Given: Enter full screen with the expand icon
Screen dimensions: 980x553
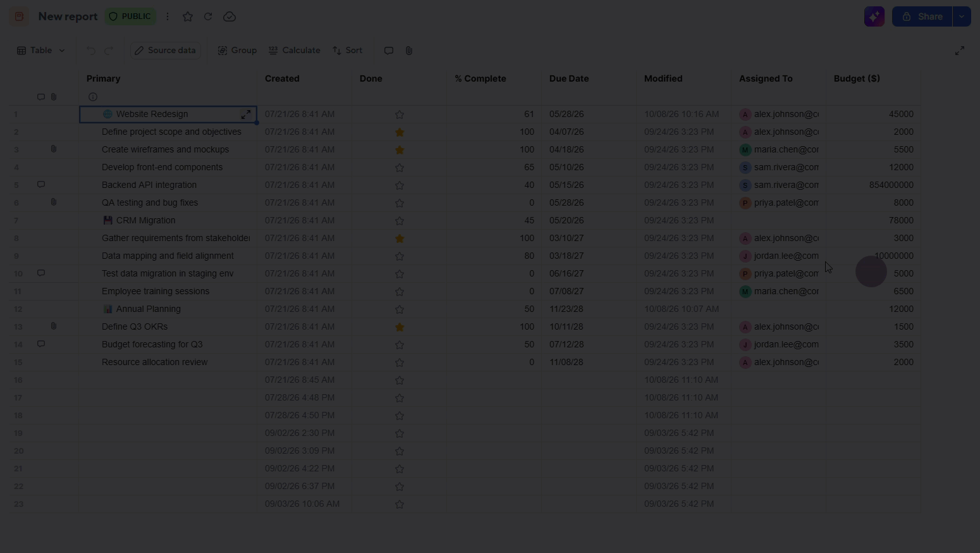Looking at the screenshot, I should coord(960,51).
